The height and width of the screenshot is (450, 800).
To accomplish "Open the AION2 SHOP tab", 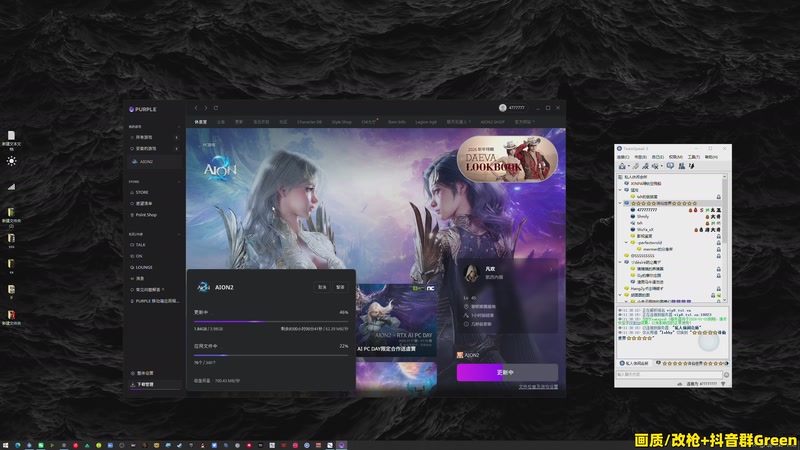I will click(x=492, y=122).
